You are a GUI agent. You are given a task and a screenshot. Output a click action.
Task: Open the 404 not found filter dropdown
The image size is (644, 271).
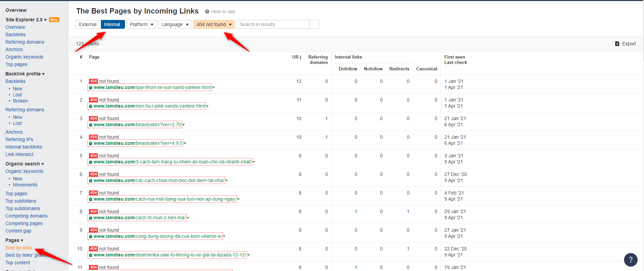[214, 24]
